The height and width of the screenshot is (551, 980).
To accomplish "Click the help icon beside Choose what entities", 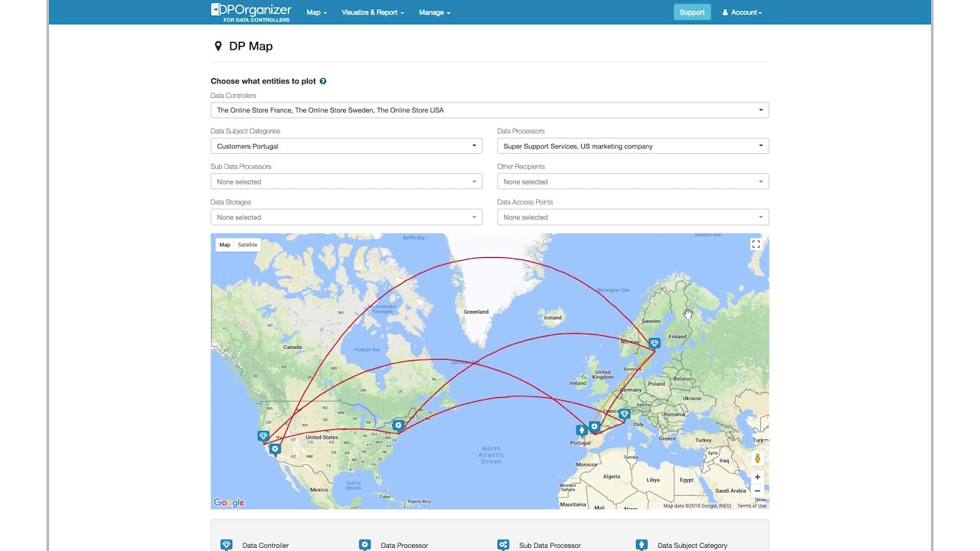I will (323, 81).
